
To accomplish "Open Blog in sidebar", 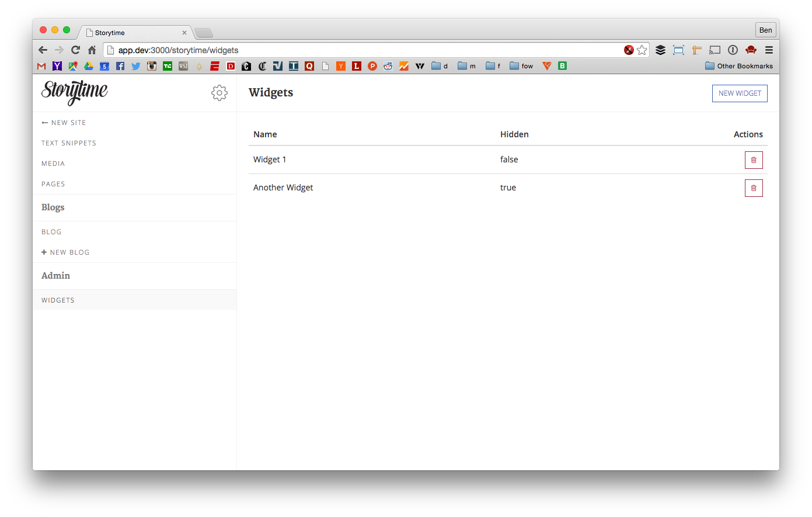I will tap(51, 232).
